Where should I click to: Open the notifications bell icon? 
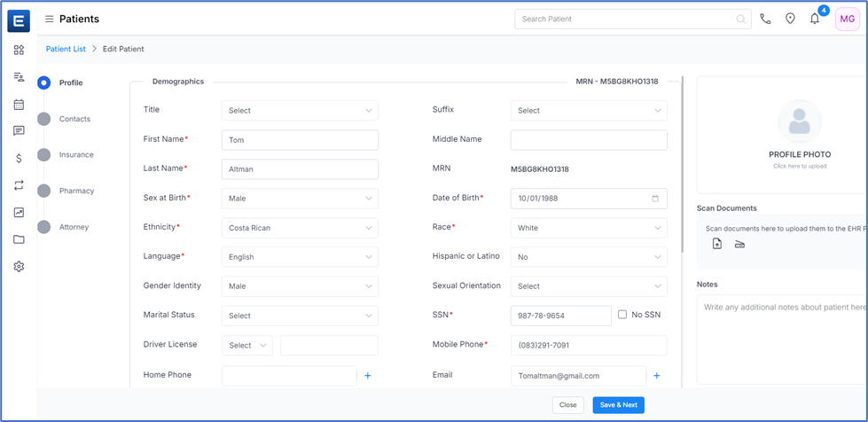[814, 19]
